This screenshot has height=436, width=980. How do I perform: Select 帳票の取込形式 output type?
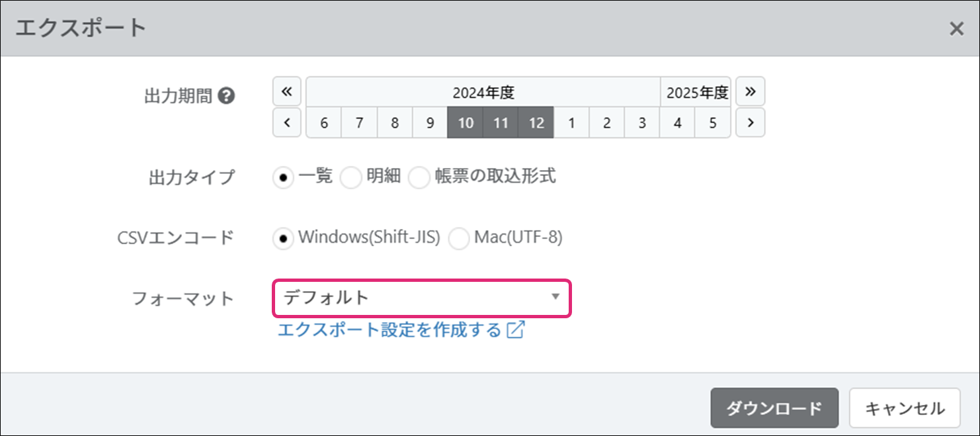pyautogui.click(x=419, y=177)
